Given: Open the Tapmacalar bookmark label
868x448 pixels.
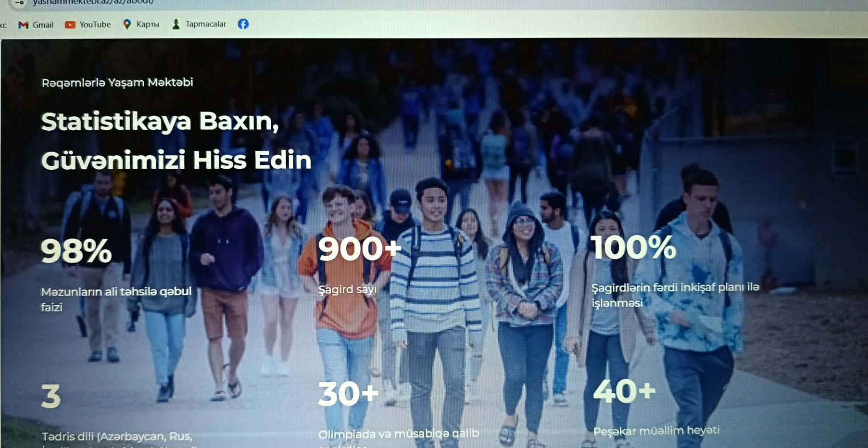Looking at the screenshot, I should point(205,24).
